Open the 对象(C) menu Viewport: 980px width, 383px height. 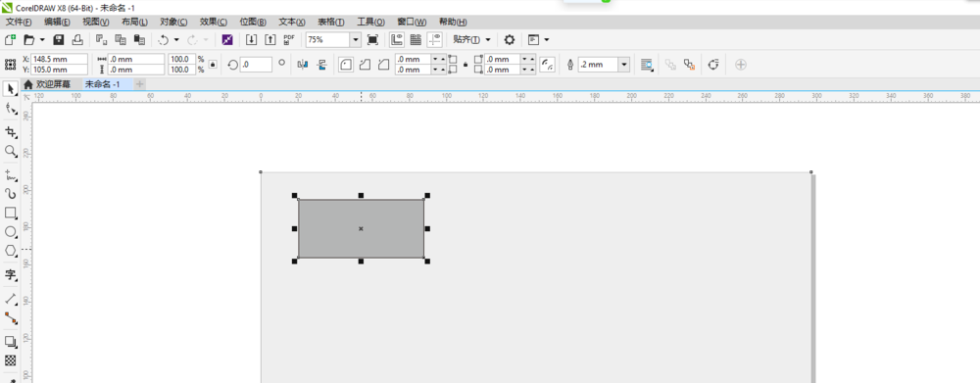click(173, 22)
